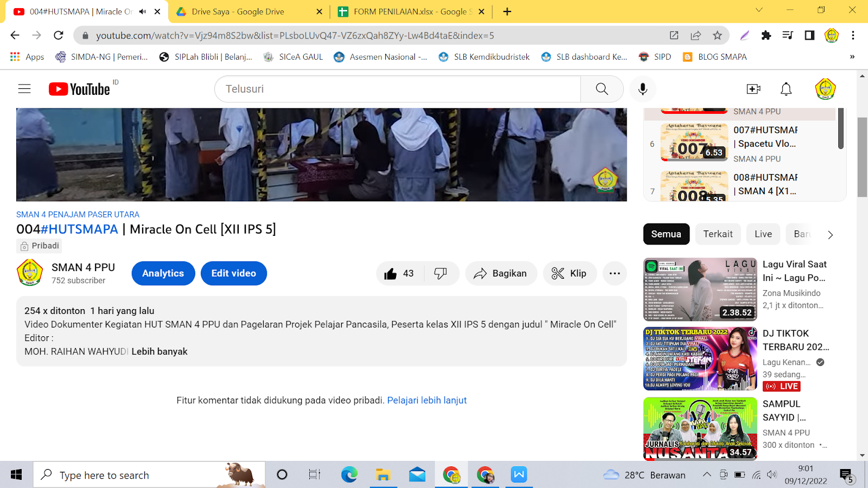
Task: Mute the YouTube tab via speaker icon
Action: (x=143, y=11)
